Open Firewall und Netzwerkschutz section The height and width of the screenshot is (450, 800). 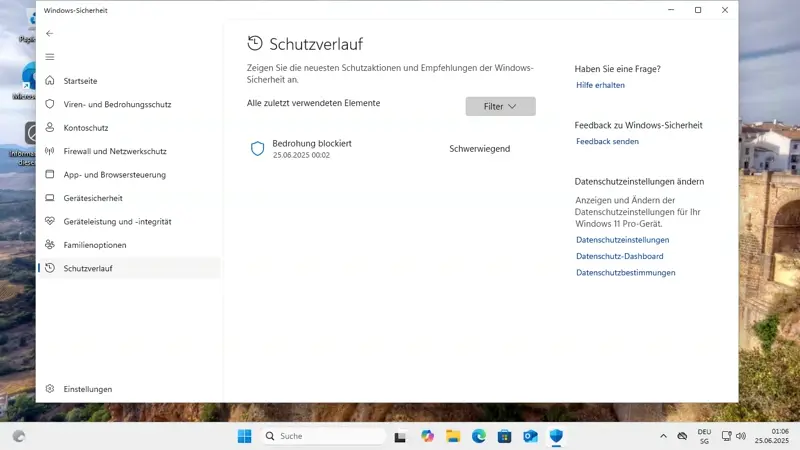click(x=129, y=151)
